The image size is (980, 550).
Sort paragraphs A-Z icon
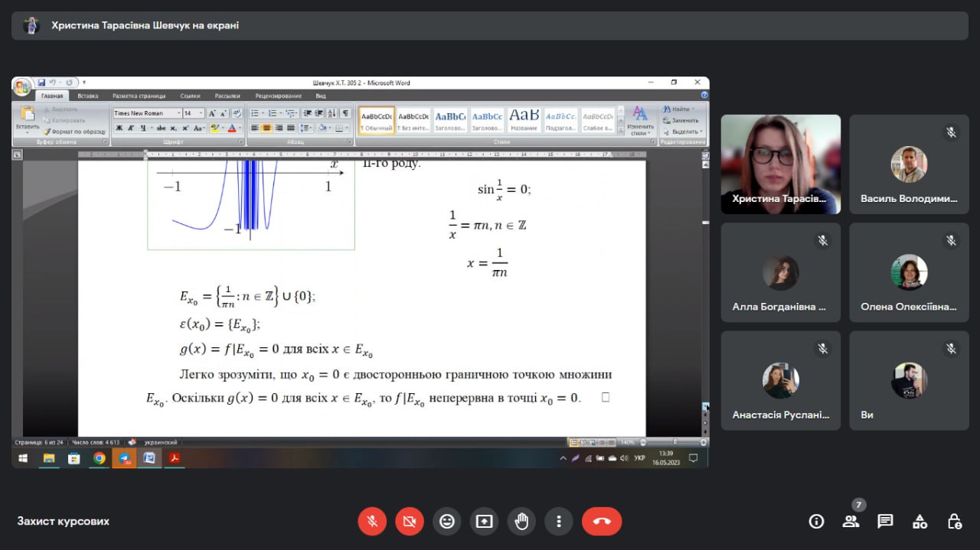coord(332,113)
